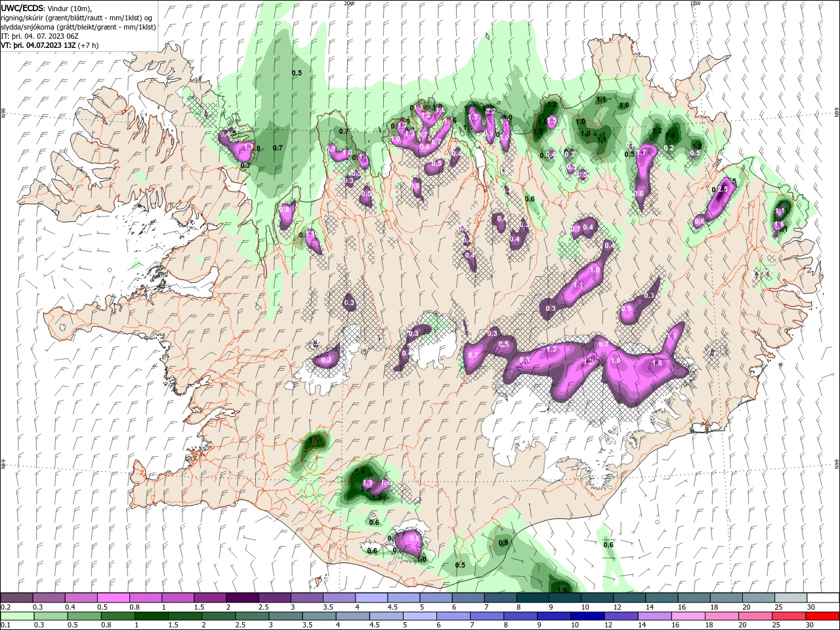The image size is (840, 630).
Task: Choose the lavender snow swatch between 4 and 4.5
Action: [x=370, y=598]
